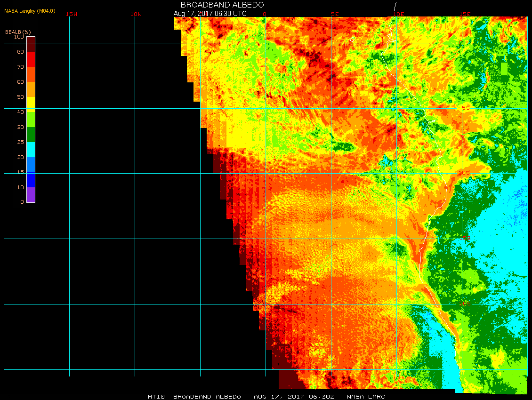
Task: Click the "BBALB (%)" legend heading
Action: [18, 32]
